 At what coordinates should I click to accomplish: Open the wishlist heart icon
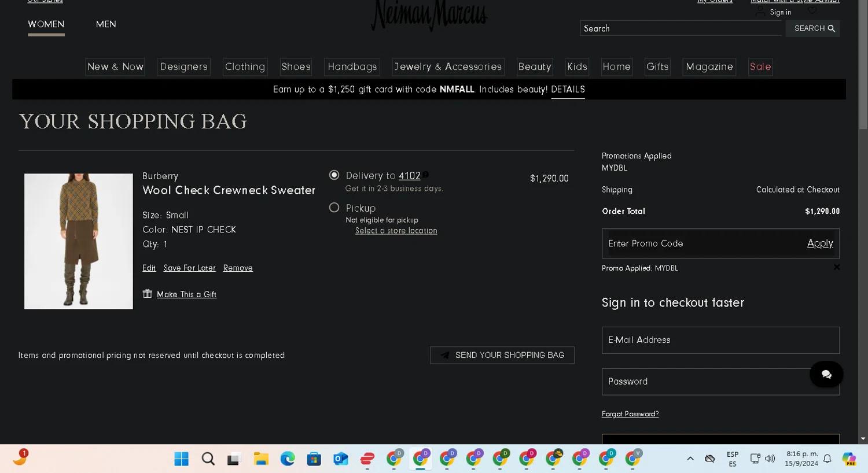[x=812, y=11]
